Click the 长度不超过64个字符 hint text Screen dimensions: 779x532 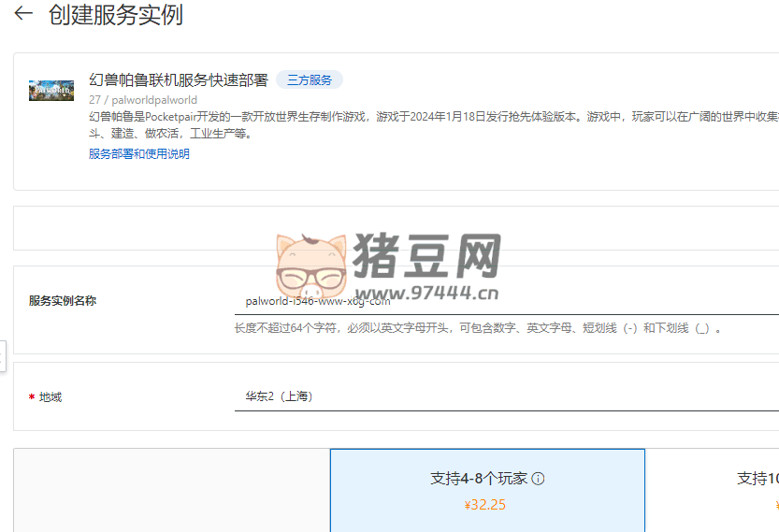[x=478, y=328]
